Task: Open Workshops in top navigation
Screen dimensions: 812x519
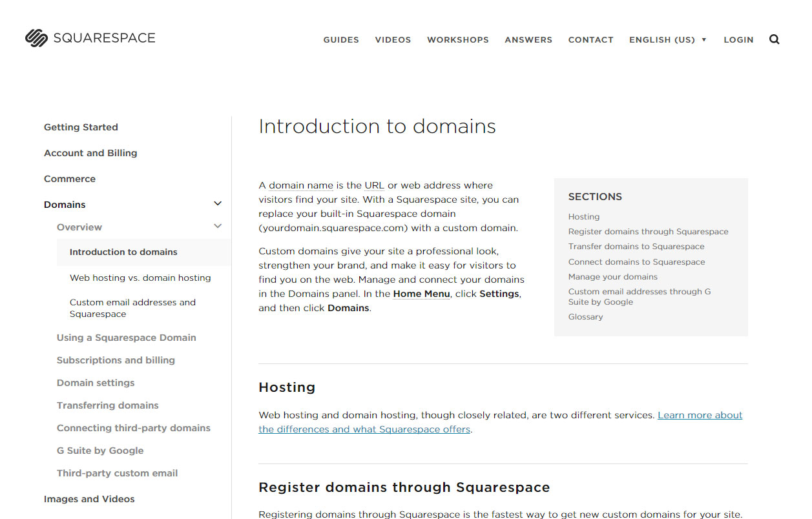Action: pyautogui.click(x=458, y=39)
